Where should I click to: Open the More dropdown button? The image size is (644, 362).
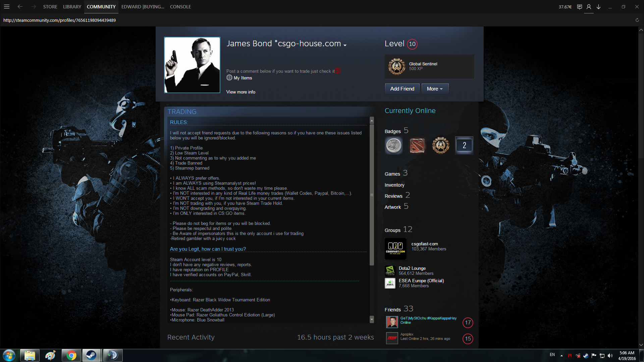[x=435, y=89]
